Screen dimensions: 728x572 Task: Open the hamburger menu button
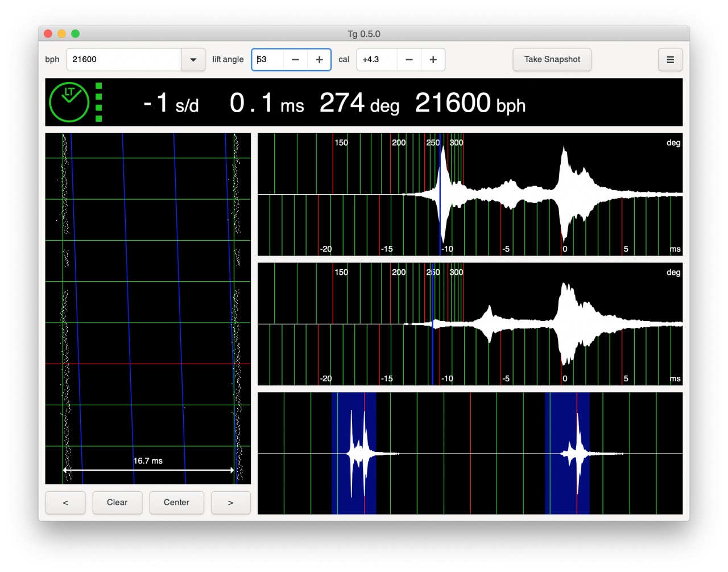click(x=670, y=60)
